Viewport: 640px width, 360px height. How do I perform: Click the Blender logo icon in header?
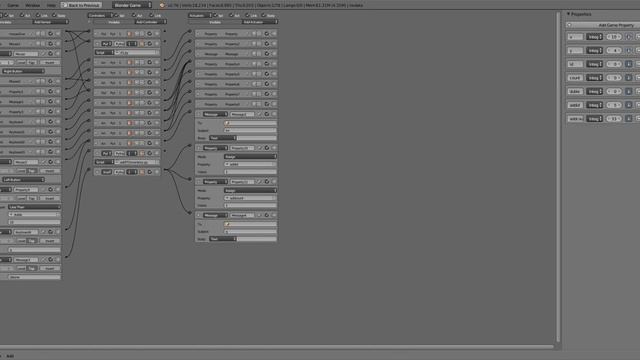pyautogui.click(x=162, y=5)
